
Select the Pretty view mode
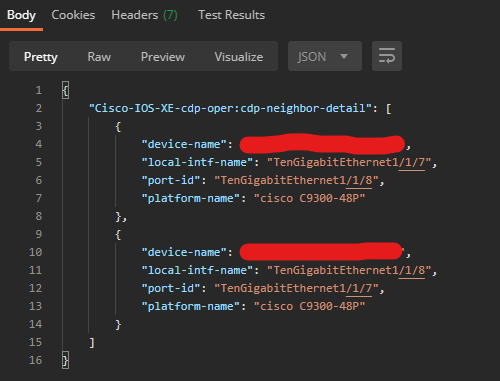[x=41, y=57]
